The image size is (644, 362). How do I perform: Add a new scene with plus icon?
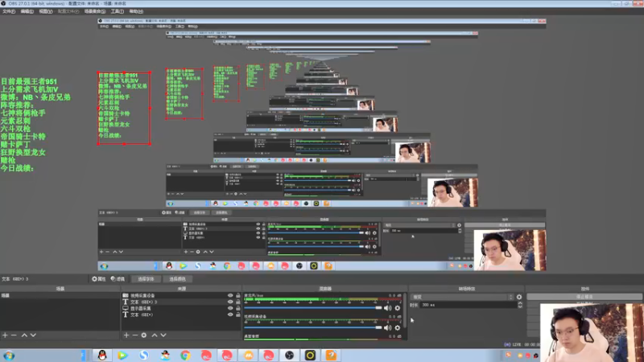[5, 335]
